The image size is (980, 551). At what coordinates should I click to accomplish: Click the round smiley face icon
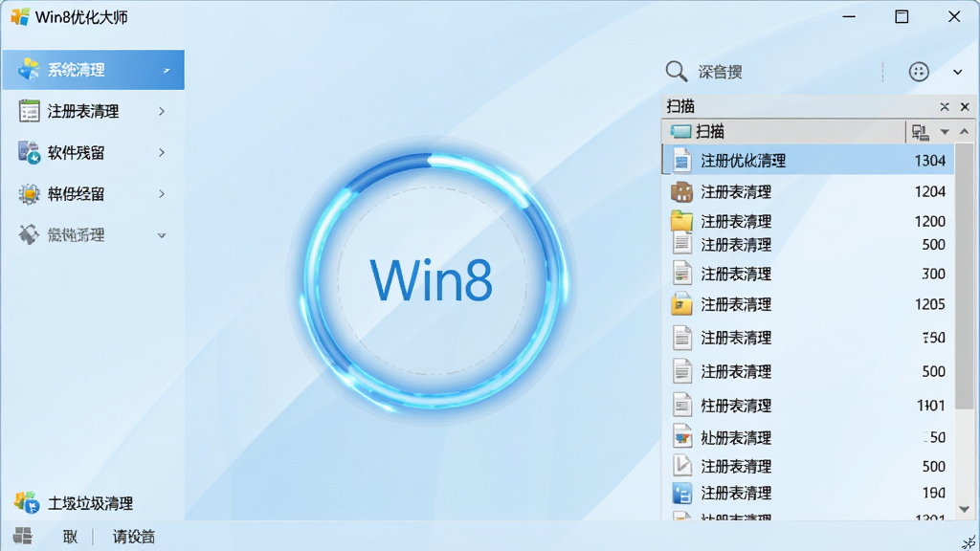919,72
